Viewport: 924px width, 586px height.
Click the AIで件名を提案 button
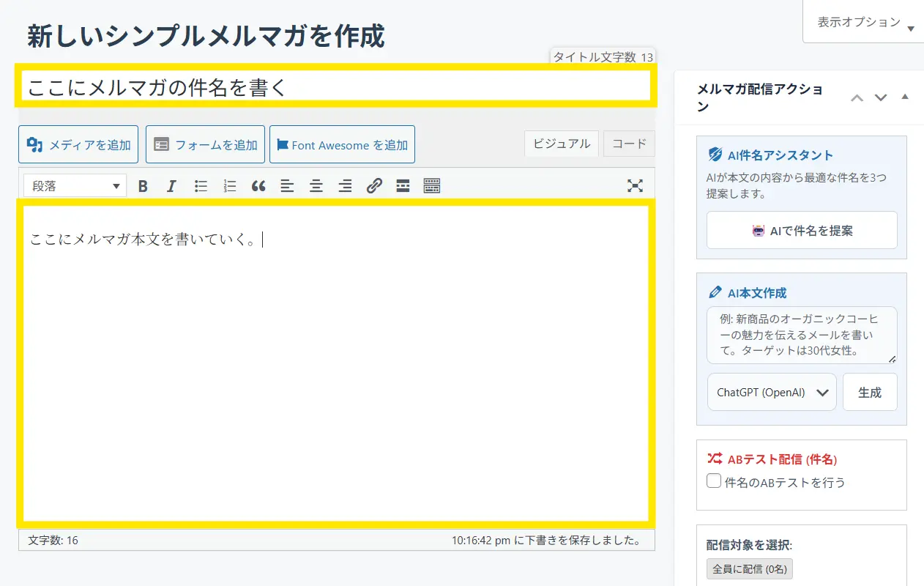pos(802,231)
